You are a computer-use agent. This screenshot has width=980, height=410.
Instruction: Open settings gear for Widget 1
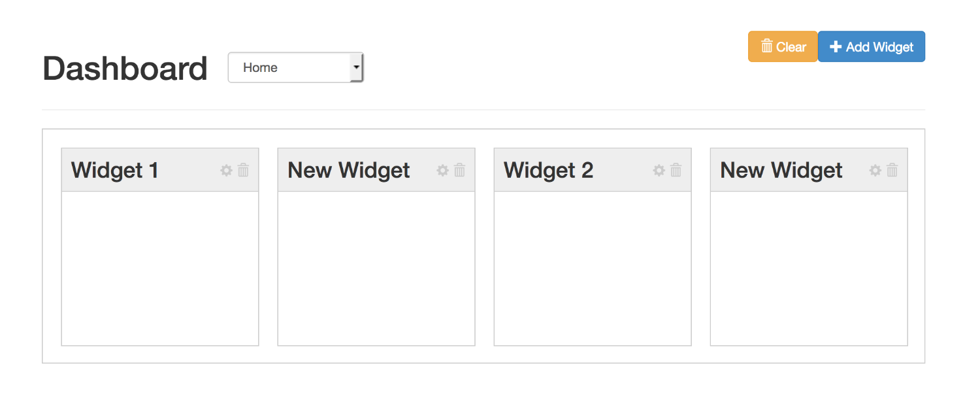[x=226, y=171]
